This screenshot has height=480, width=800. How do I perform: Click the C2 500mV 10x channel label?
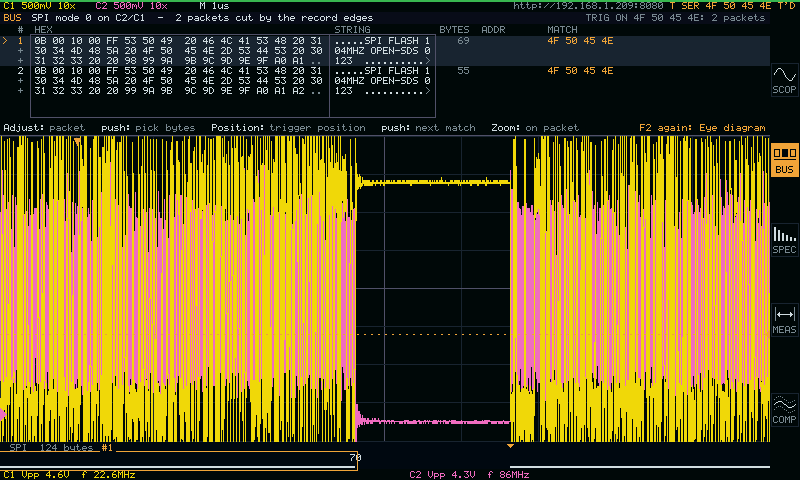(x=131, y=6)
